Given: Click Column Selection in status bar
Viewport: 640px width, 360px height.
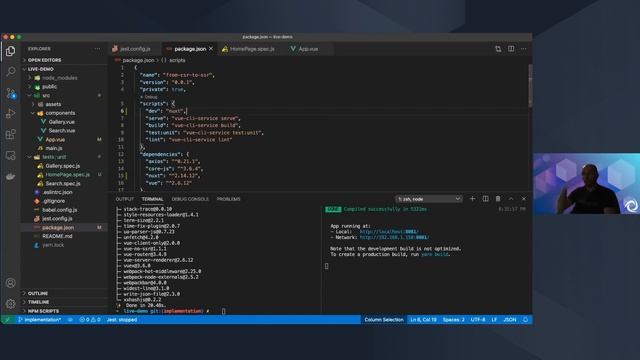Looking at the screenshot, I should (x=384, y=320).
